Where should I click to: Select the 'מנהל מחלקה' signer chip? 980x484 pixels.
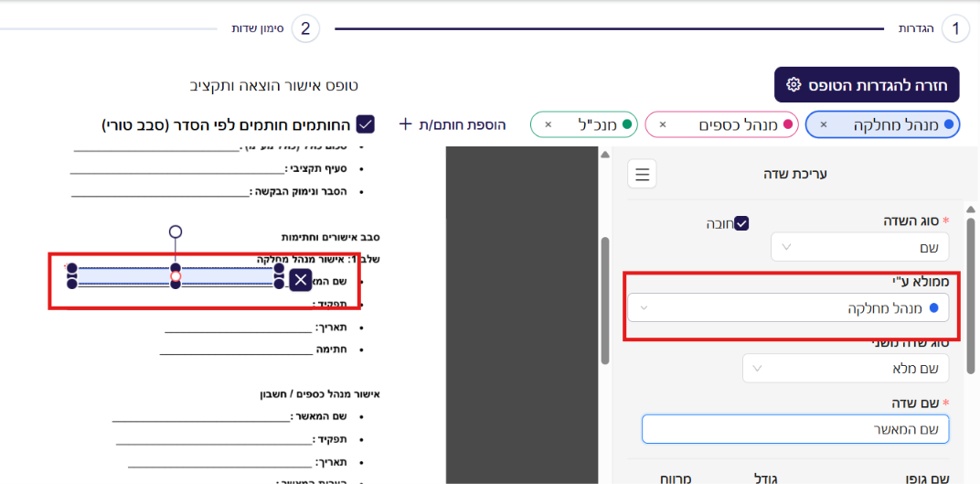882,124
